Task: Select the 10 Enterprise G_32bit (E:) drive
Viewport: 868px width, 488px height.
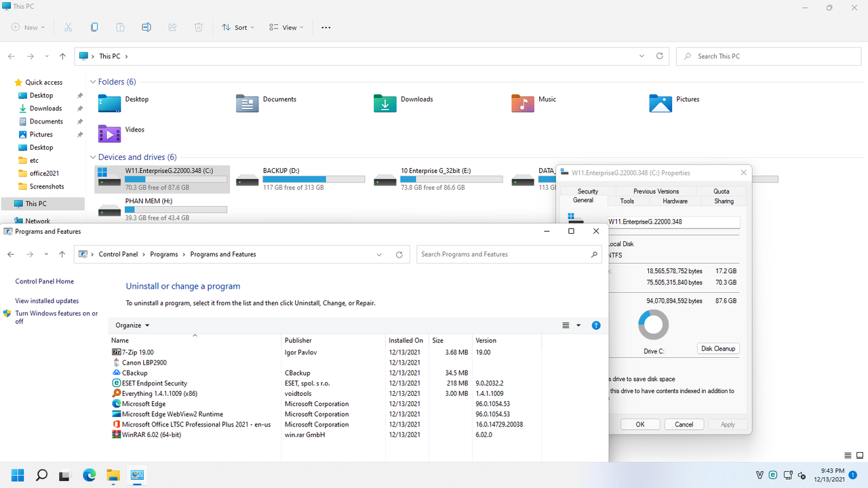Action: pos(438,179)
